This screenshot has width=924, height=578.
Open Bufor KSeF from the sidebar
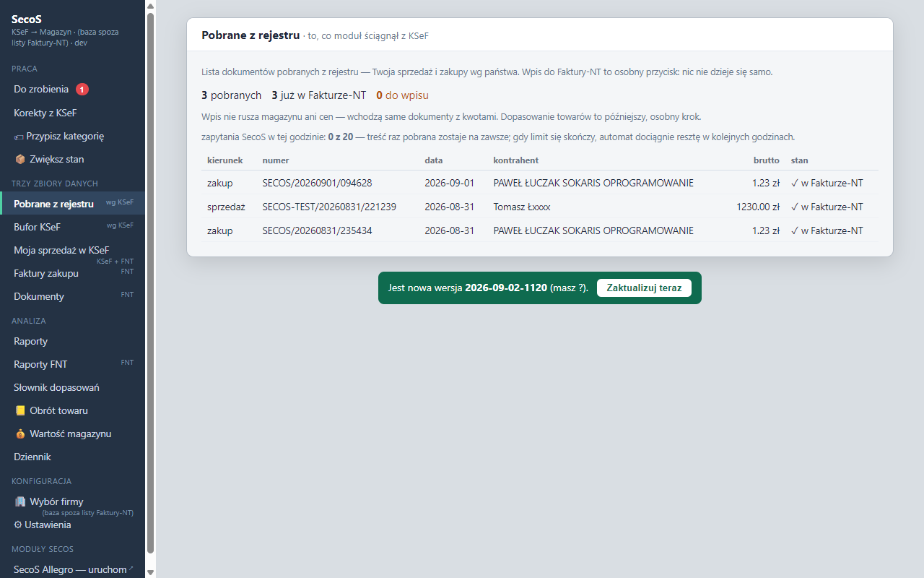point(72,227)
